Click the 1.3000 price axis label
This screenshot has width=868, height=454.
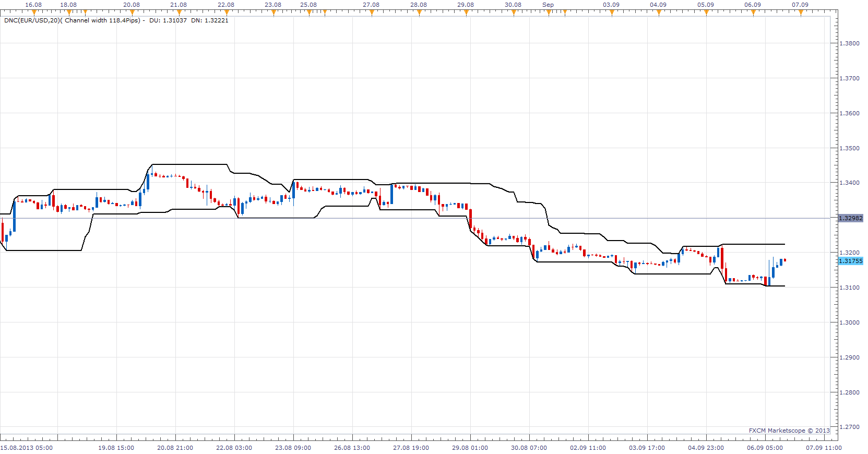click(x=850, y=322)
